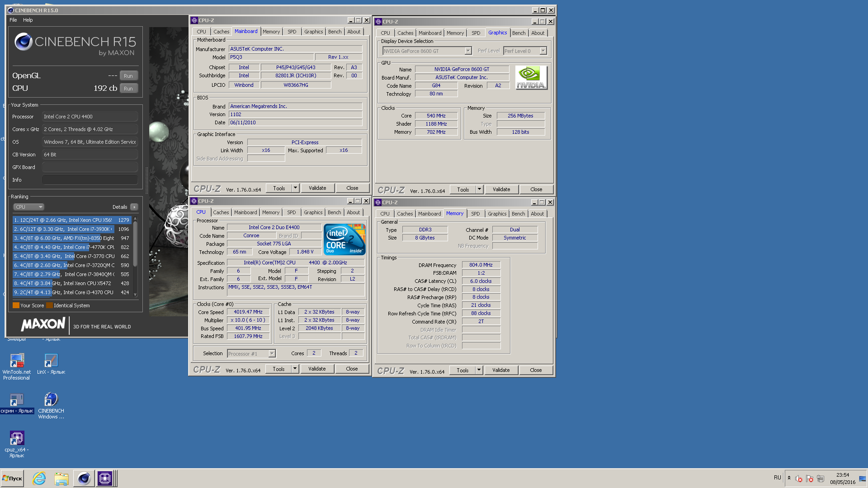
Task: Expand Tools arrow in Memory window
Action: pos(479,370)
